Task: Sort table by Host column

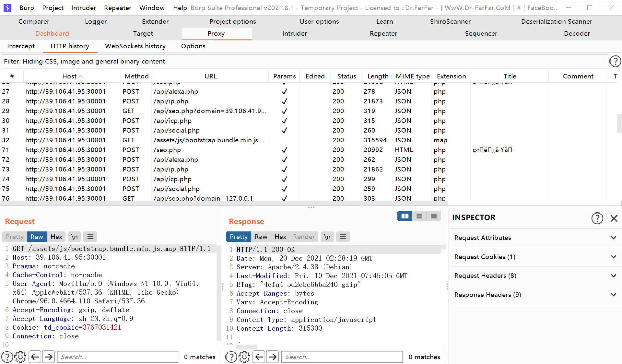Action: [x=72, y=76]
